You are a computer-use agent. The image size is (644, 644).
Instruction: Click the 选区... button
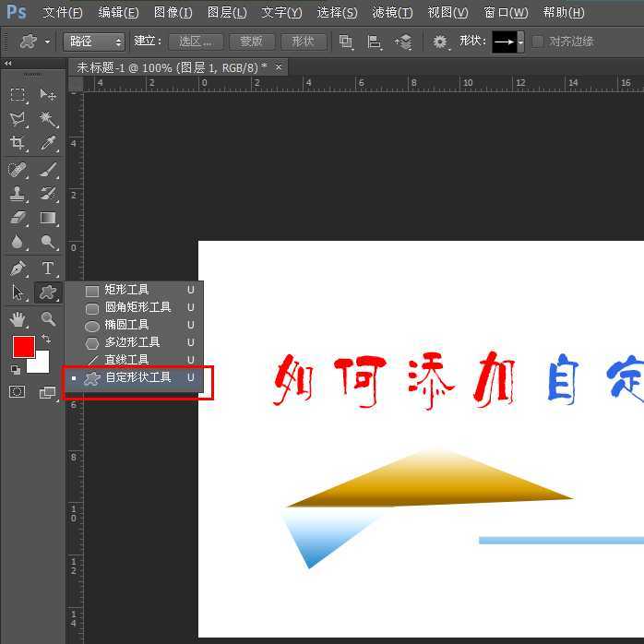tap(196, 42)
